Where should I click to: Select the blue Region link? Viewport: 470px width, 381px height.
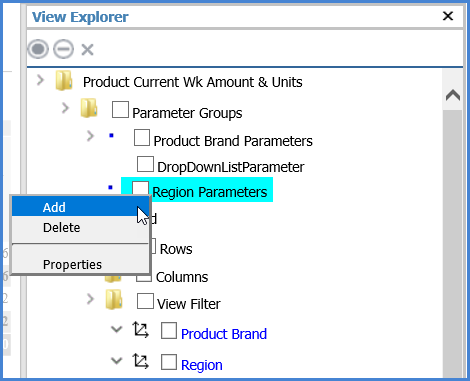[202, 365]
